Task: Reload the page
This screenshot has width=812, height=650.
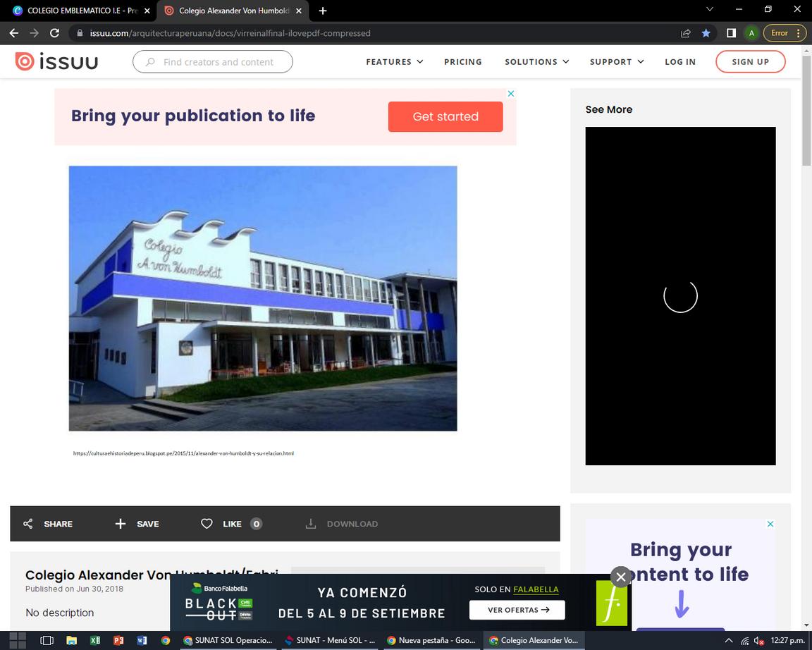Action: (x=54, y=33)
